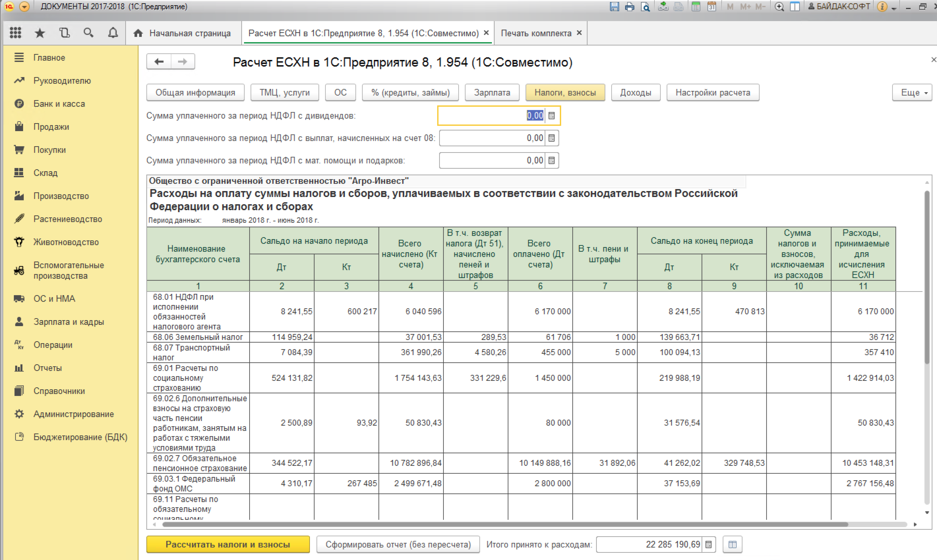Click НДФЛ мат. помощи и подарков field
Image resolution: width=937 pixels, height=560 pixels.
point(492,161)
